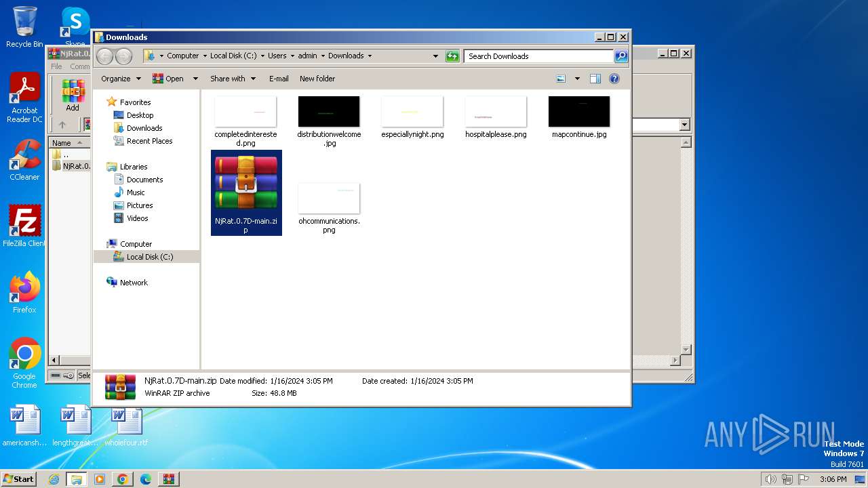Select Videos library

pos(137,218)
